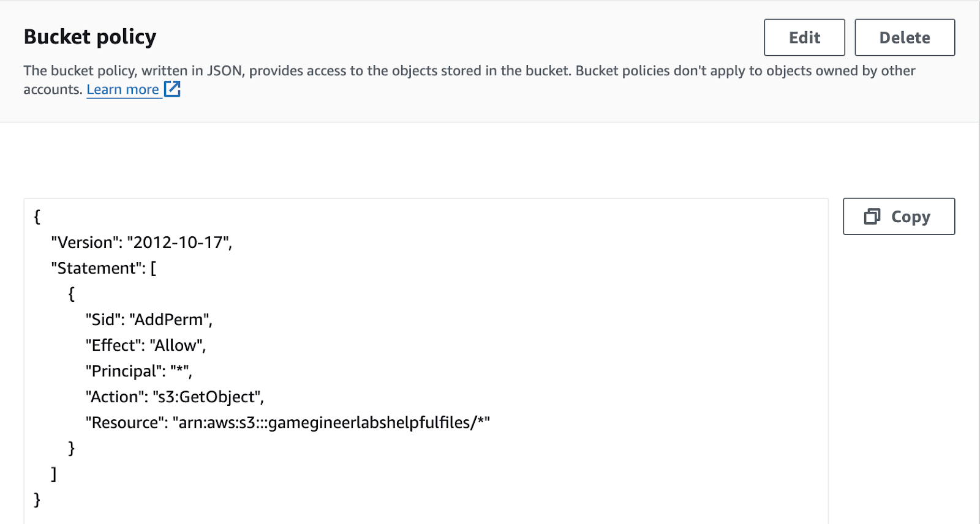Click the statement's closing curly brace
The width and height of the screenshot is (980, 524).
pyautogui.click(x=72, y=448)
